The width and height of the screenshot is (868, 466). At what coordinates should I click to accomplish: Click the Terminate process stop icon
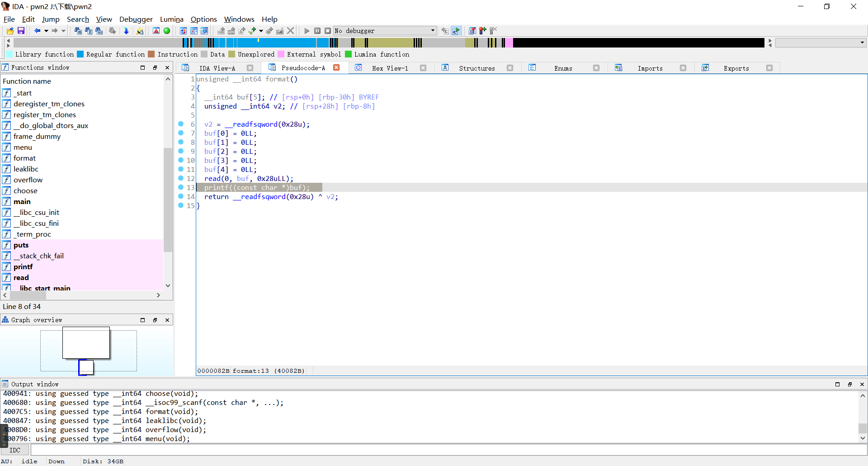pyautogui.click(x=328, y=31)
